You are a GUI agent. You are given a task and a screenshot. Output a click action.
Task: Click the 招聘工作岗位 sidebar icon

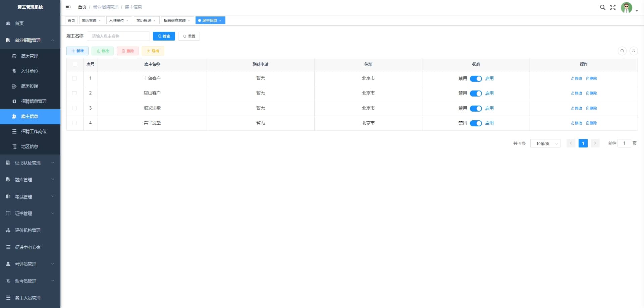(14, 131)
